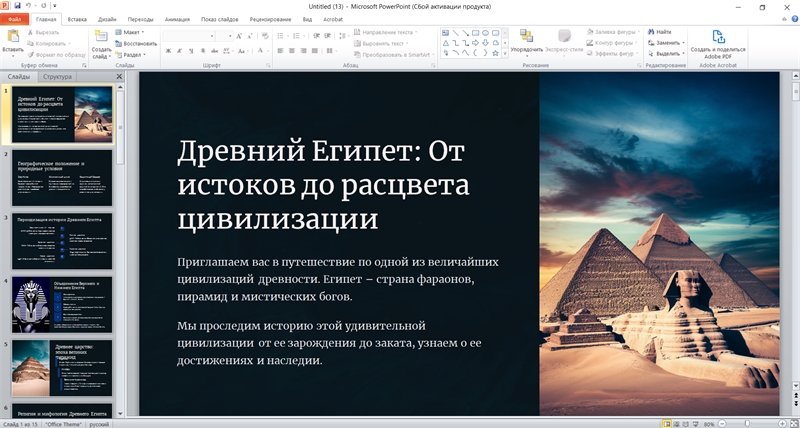Expand the shapes gallery More arrow
This screenshot has height=428, width=800.
[505, 53]
